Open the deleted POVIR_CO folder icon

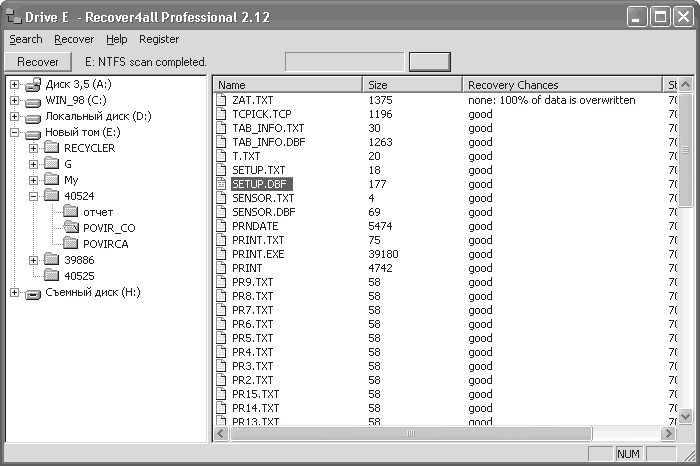click(71, 227)
